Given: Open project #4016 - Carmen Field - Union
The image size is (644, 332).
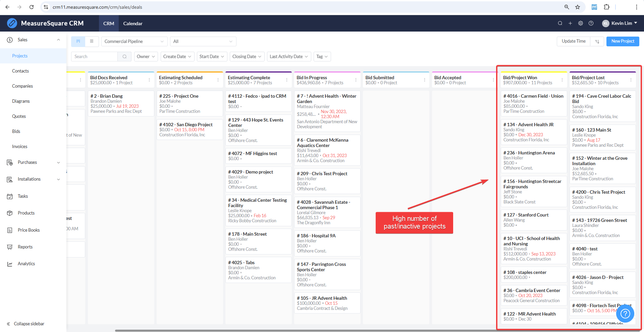Looking at the screenshot, I should (534, 103).
